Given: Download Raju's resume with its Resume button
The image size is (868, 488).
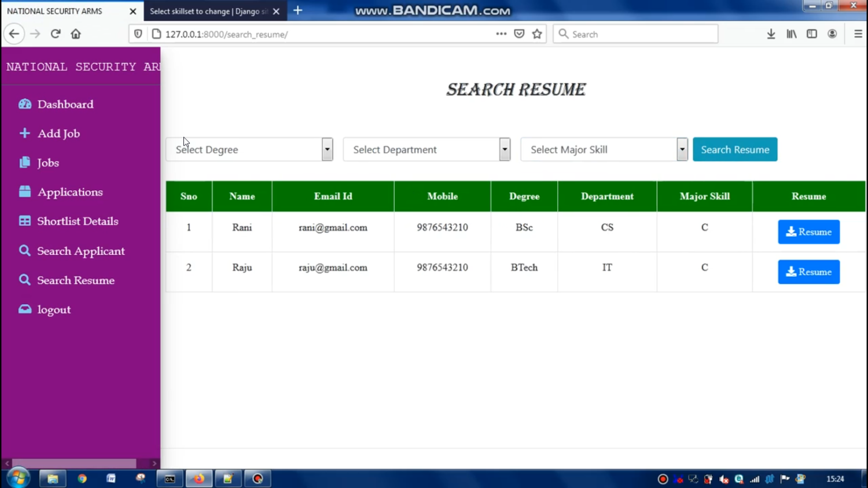Looking at the screenshot, I should tap(809, 272).
